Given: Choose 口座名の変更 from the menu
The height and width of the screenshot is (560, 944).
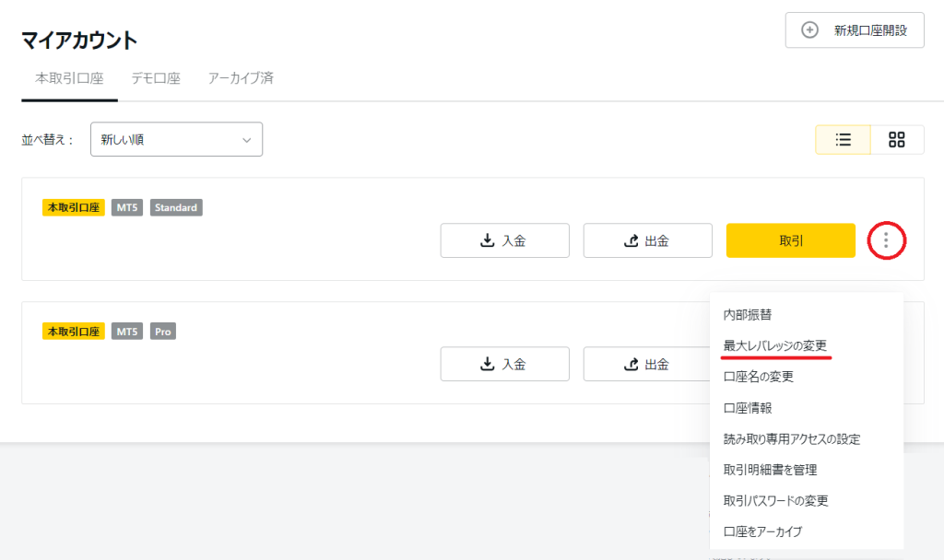Looking at the screenshot, I should click(759, 377).
